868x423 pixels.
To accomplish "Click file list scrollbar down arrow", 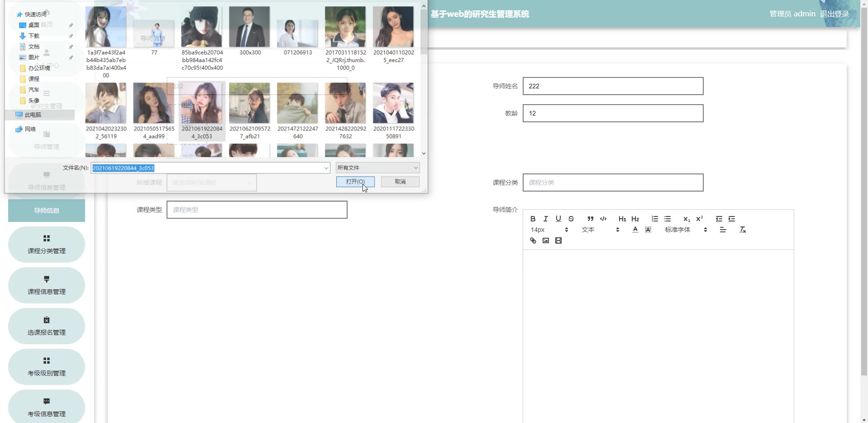I will point(424,154).
